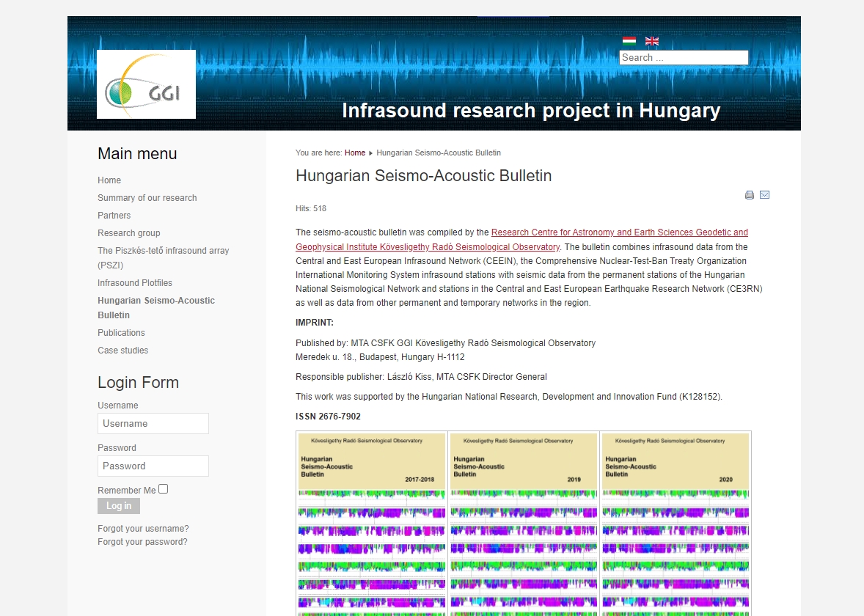
Task: Open the Case studies menu item
Action: (123, 351)
